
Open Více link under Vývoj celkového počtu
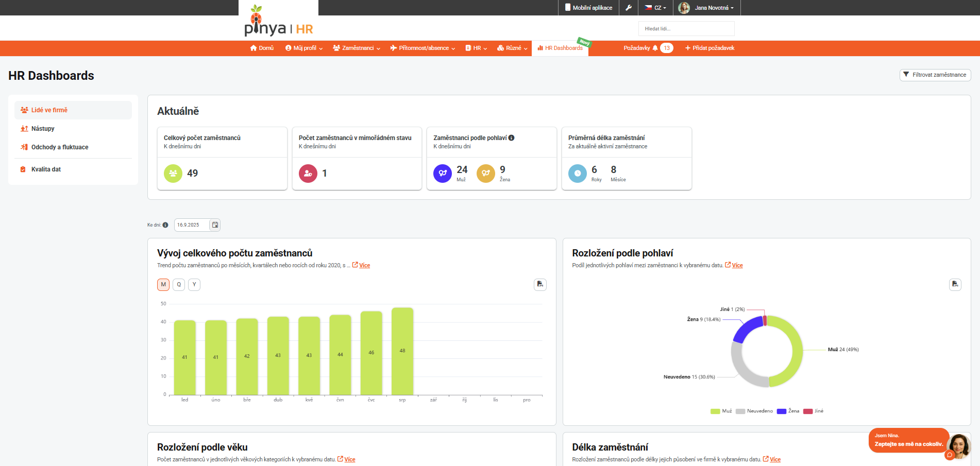[x=364, y=265]
